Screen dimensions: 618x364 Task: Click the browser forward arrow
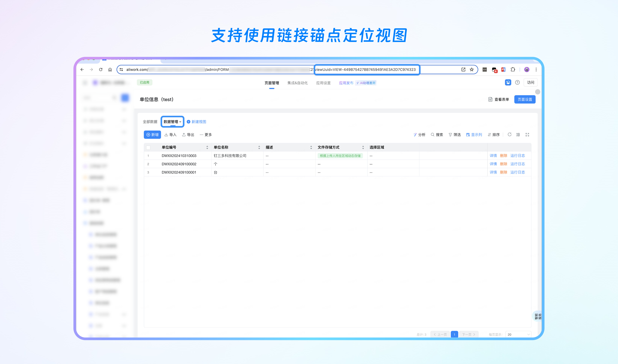click(91, 70)
